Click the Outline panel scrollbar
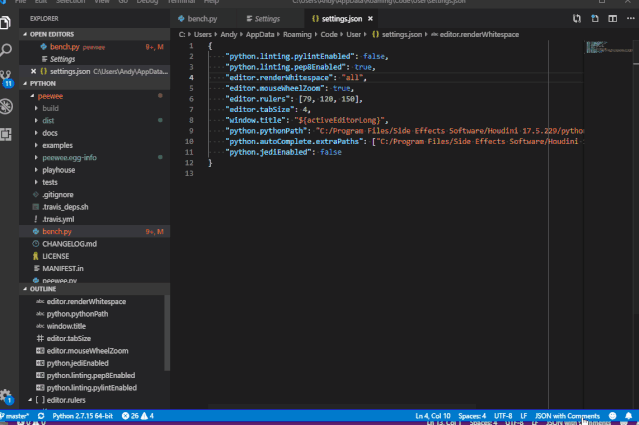Viewport: 639px width, 425px height. coord(167,333)
